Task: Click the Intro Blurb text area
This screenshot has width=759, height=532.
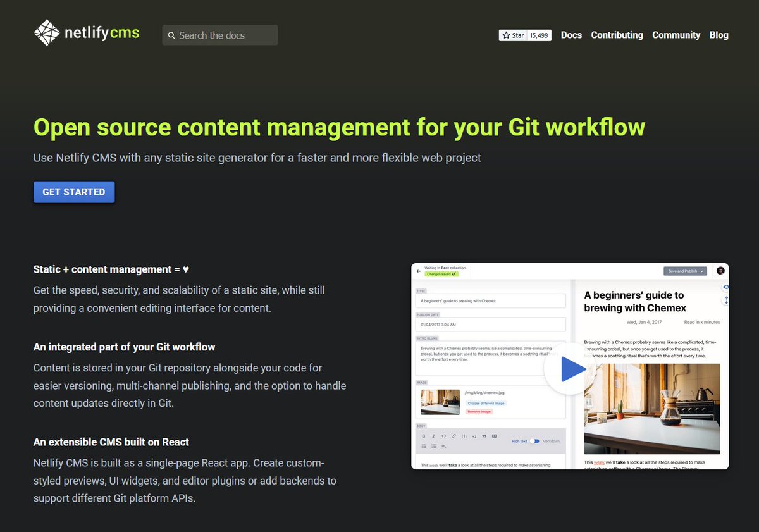Action: [491, 358]
